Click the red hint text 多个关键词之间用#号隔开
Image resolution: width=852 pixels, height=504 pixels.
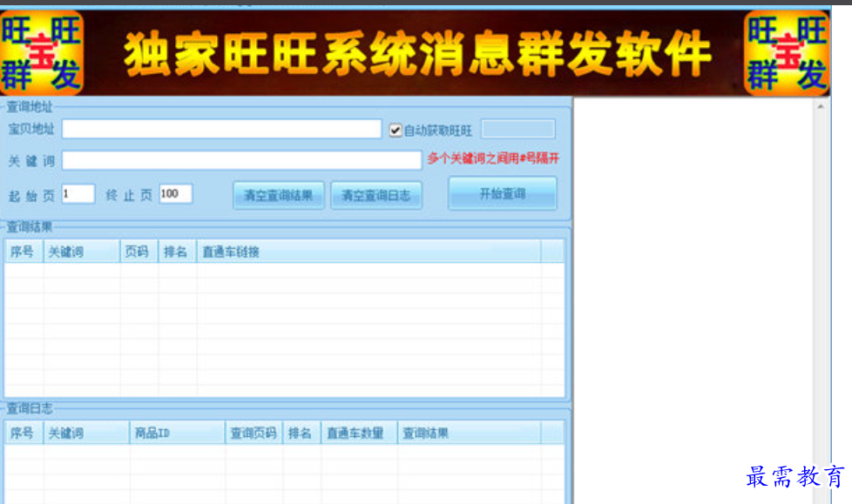pos(493,158)
